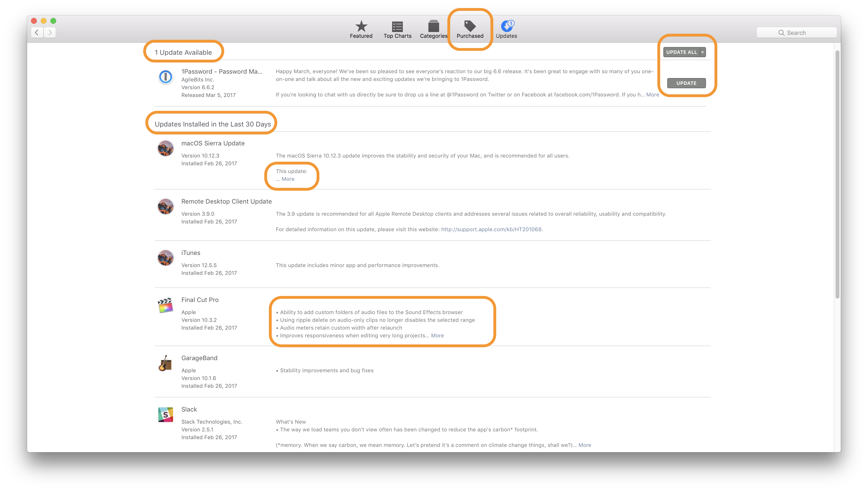Click the Search field

(796, 33)
